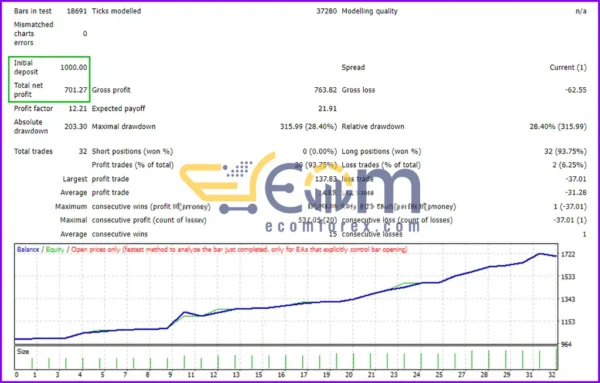Viewport: 600px width, 383px height.
Task: Click "Short positions (won %)" label
Action: pyautogui.click(x=132, y=151)
